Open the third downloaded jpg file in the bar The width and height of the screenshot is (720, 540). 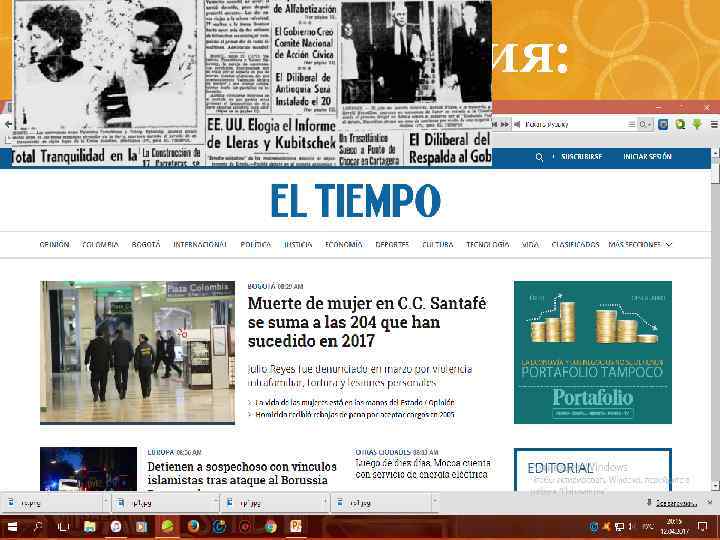(x=271, y=503)
